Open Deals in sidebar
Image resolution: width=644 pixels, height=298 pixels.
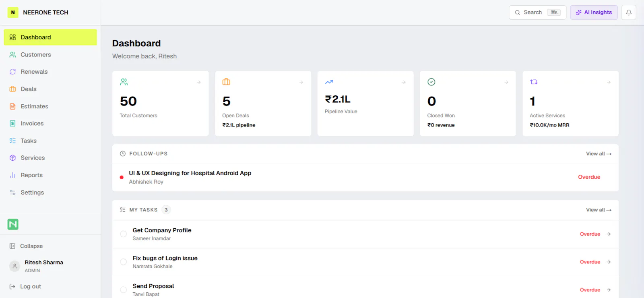tap(50, 89)
